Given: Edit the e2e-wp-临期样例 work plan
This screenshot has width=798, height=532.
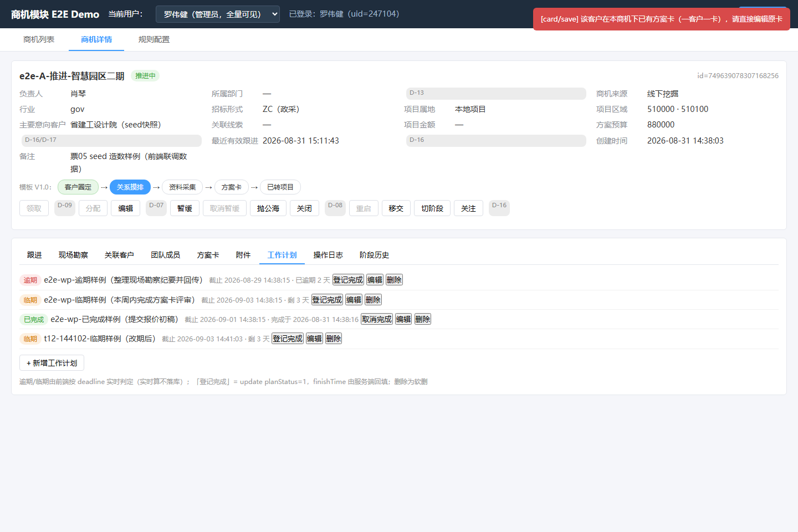Looking at the screenshot, I should 354,300.
